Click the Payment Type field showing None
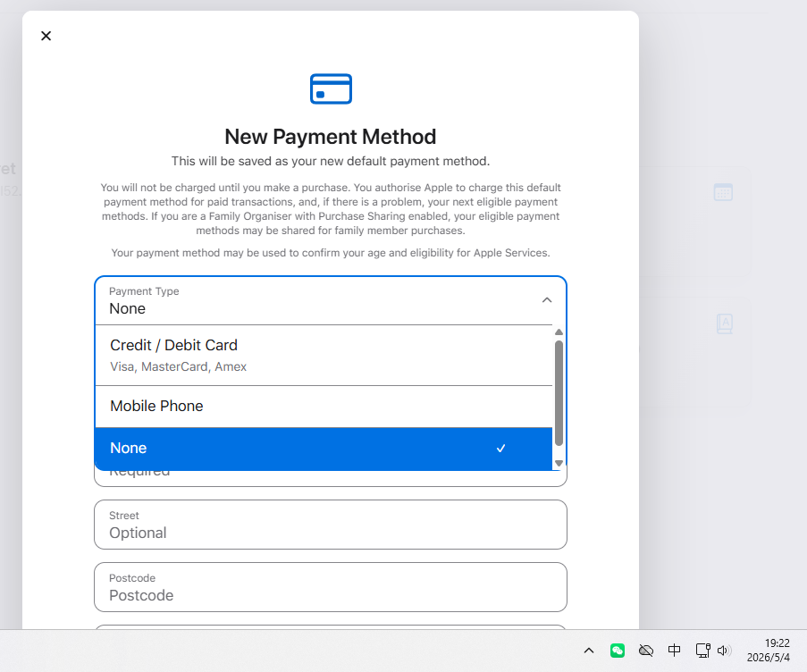This screenshot has height=672, width=807. (331, 300)
